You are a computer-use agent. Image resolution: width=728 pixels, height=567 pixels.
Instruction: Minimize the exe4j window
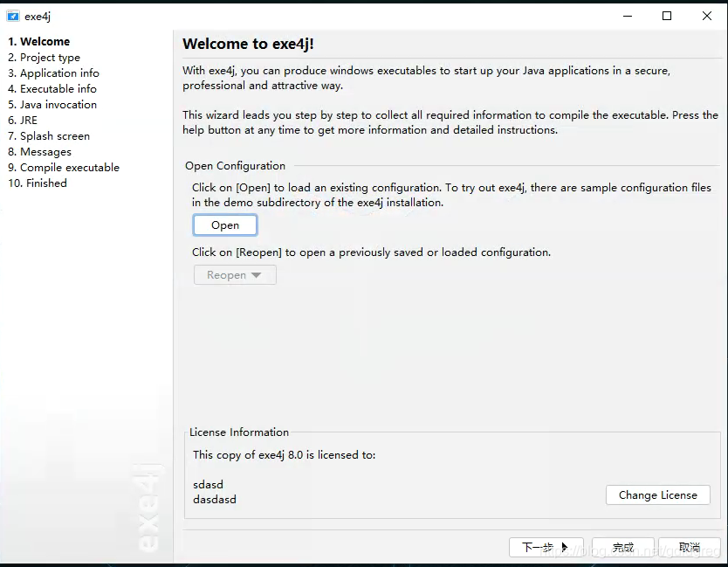(628, 17)
